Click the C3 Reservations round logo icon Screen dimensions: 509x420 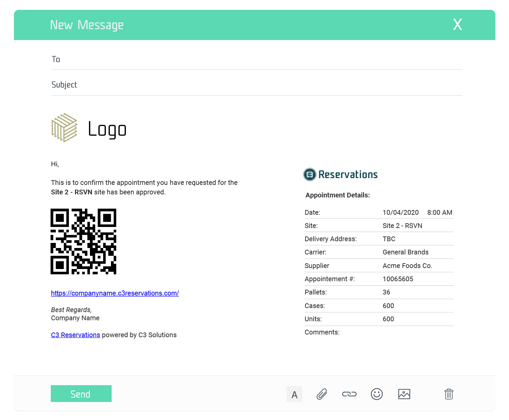[309, 174]
